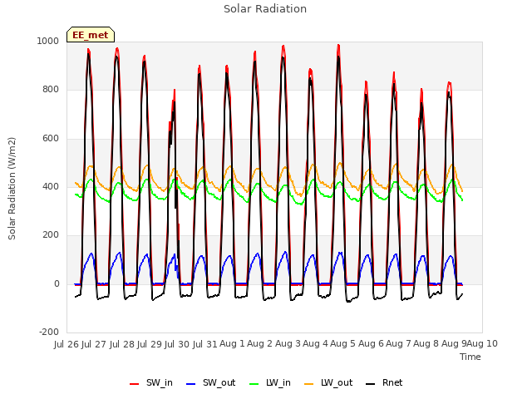The image size is (532, 399).
Task: Select the LW_out legend entry
Action: (328, 382)
